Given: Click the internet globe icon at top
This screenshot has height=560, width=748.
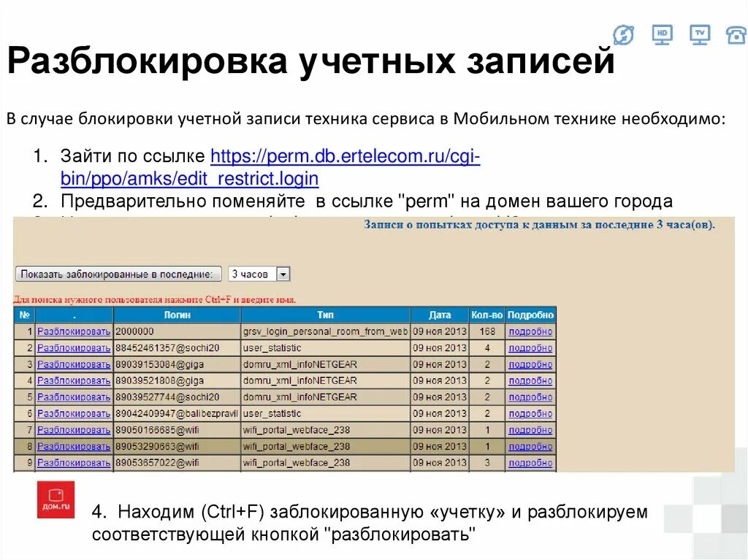Looking at the screenshot, I should [623, 35].
